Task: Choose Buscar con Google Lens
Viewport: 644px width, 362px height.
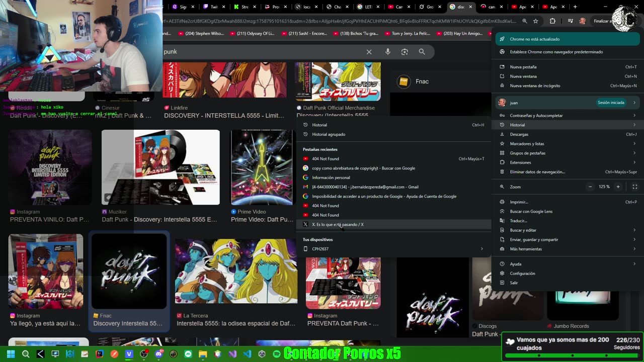Action: [568, 212]
